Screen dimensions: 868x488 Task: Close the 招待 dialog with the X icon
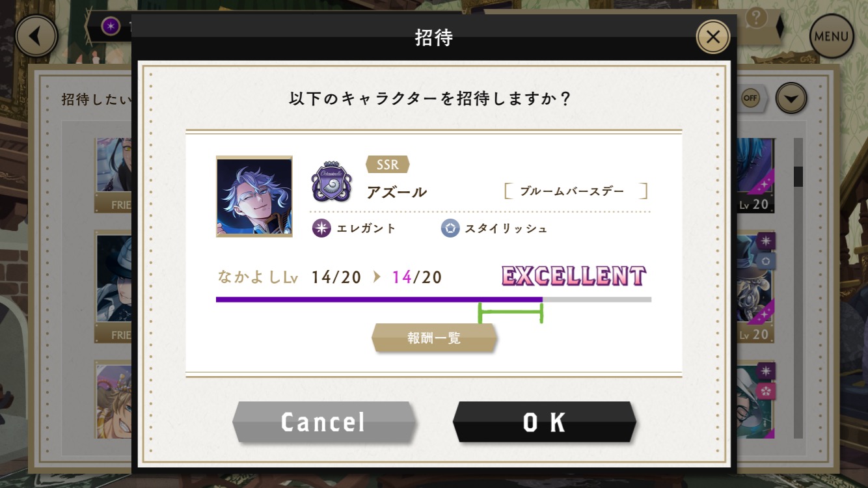tap(713, 37)
